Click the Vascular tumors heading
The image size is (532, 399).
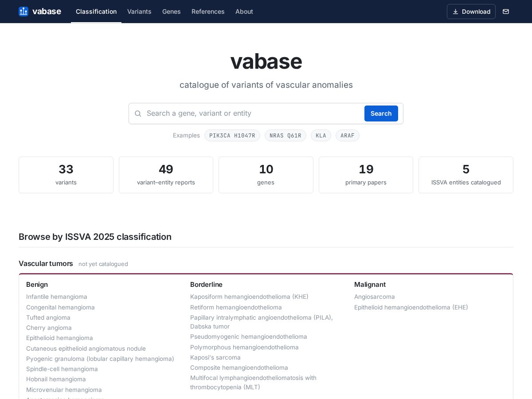pyautogui.click(x=46, y=263)
